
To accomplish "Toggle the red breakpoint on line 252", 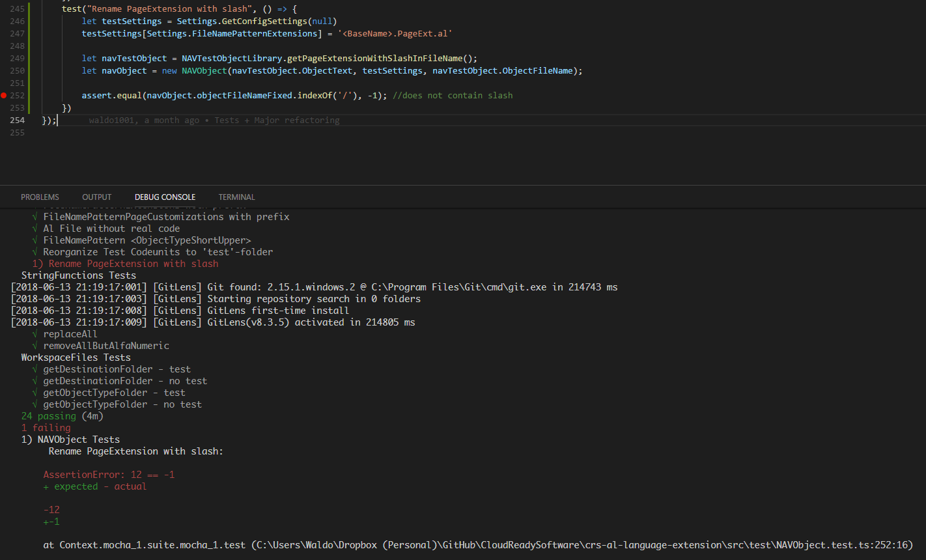I will tap(3, 95).
